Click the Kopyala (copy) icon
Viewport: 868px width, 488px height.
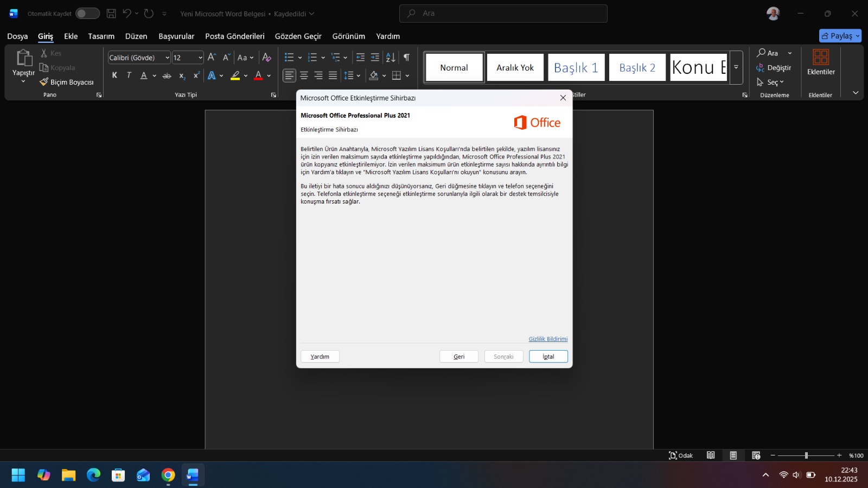44,67
